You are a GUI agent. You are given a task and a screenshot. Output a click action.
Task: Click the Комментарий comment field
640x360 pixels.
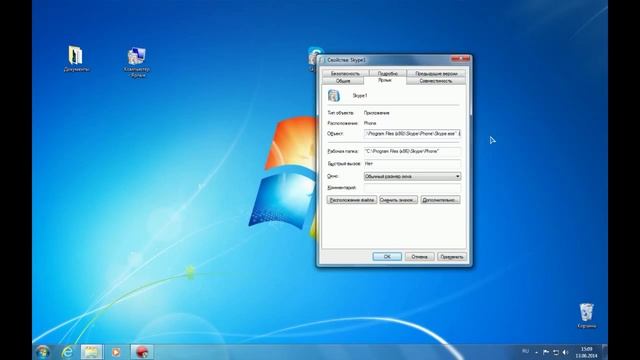[412, 188]
